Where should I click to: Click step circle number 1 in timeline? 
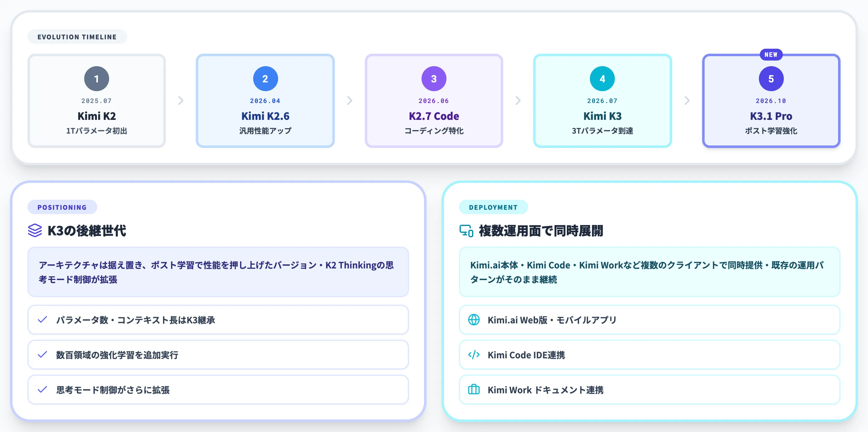(x=97, y=79)
